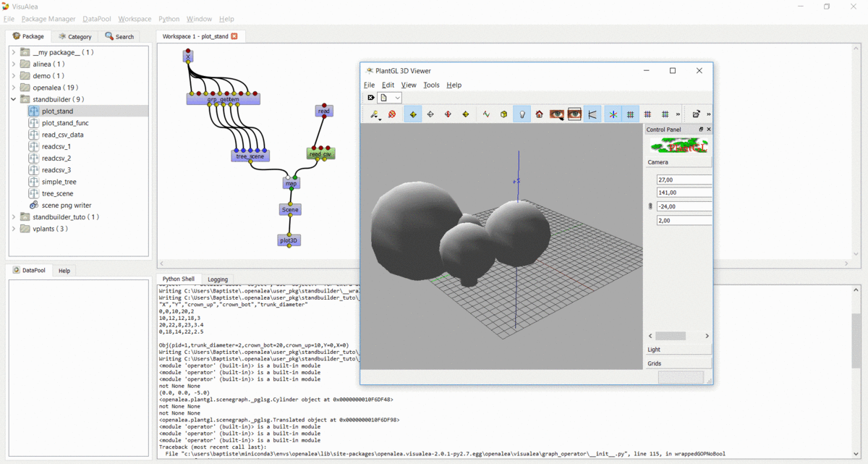
Task: Open the Grids section in Control Panel
Action: coord(678,363)
